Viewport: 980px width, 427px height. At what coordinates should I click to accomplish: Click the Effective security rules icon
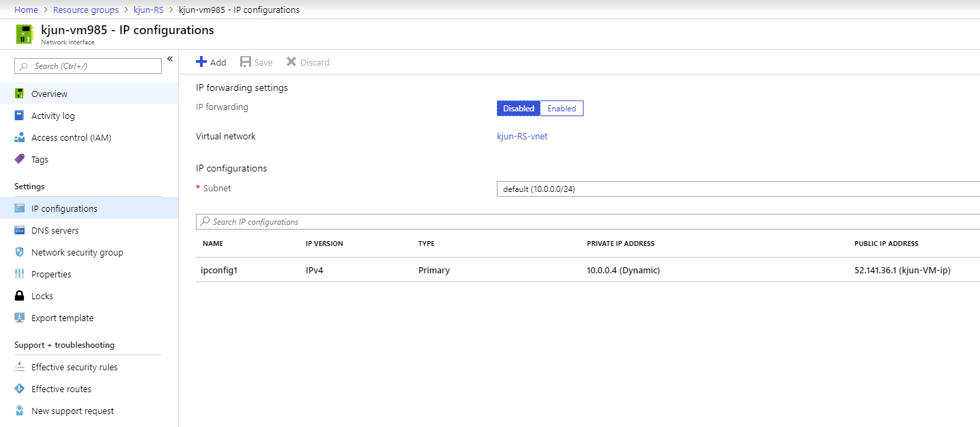[20, 367]
